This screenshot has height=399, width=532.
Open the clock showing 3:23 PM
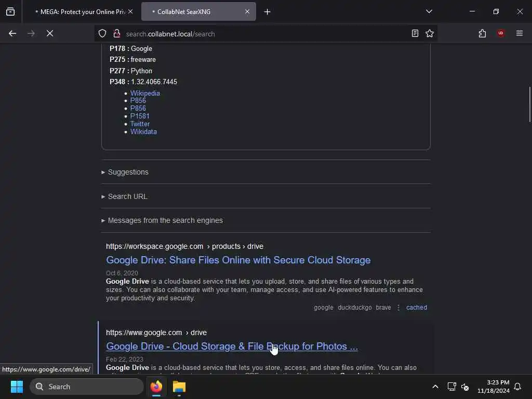[494, 387]
